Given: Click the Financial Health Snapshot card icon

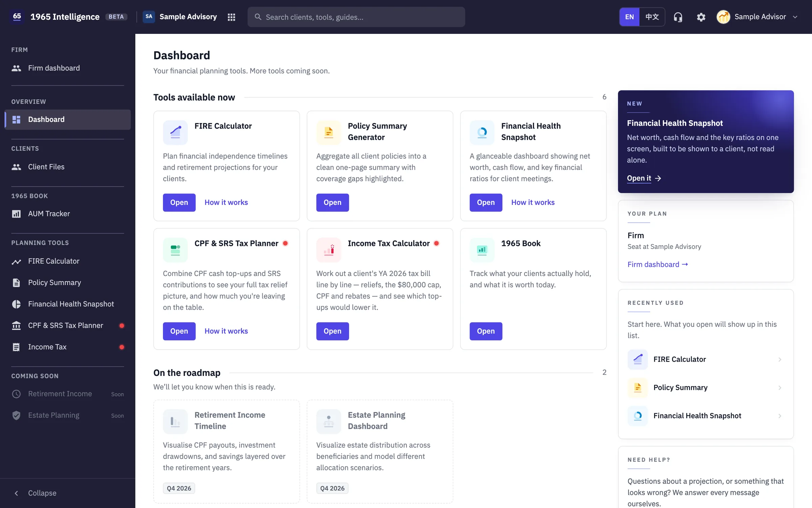Looking at the screenshot, I should point(482,132).
